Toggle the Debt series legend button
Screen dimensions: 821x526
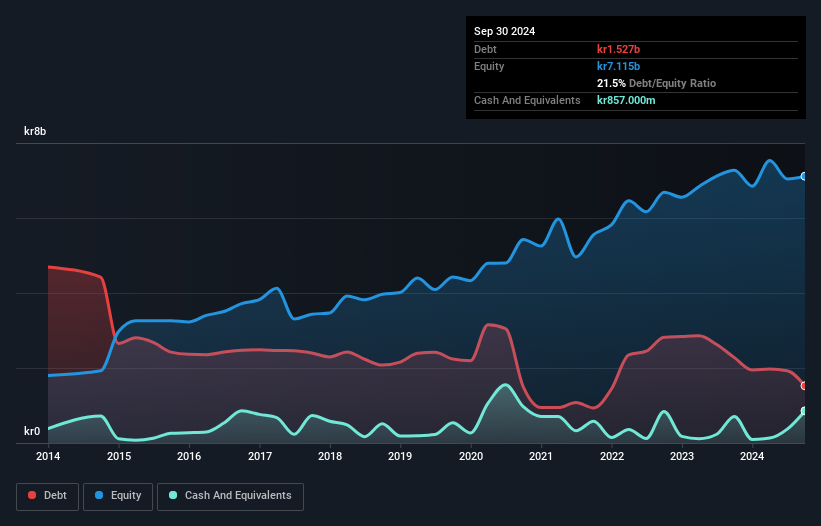[47, 496]
